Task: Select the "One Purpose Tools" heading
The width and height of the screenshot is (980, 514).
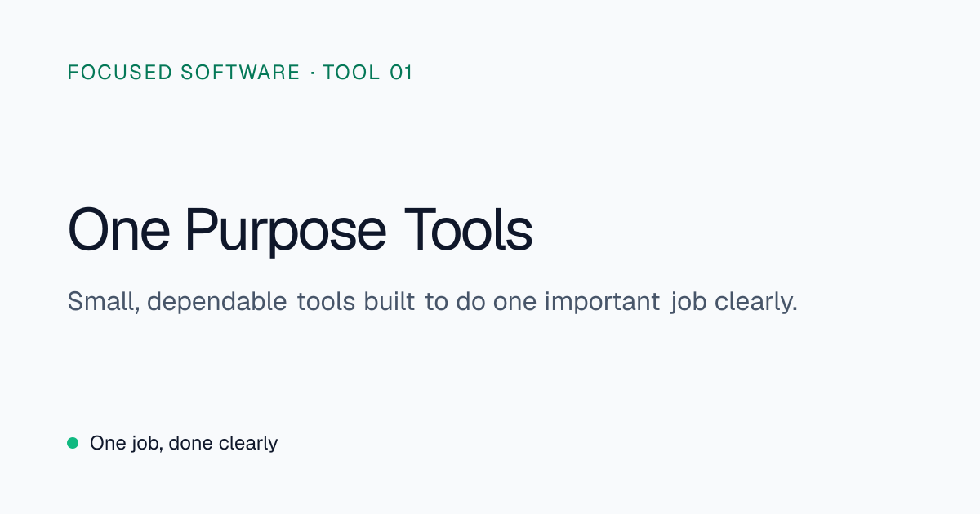Action: click(300, 231)
